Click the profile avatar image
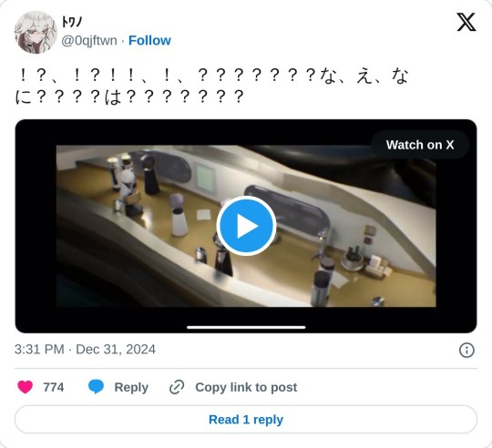Image resolution: width=492 pixels, height=448 pixels. point(36,32)
